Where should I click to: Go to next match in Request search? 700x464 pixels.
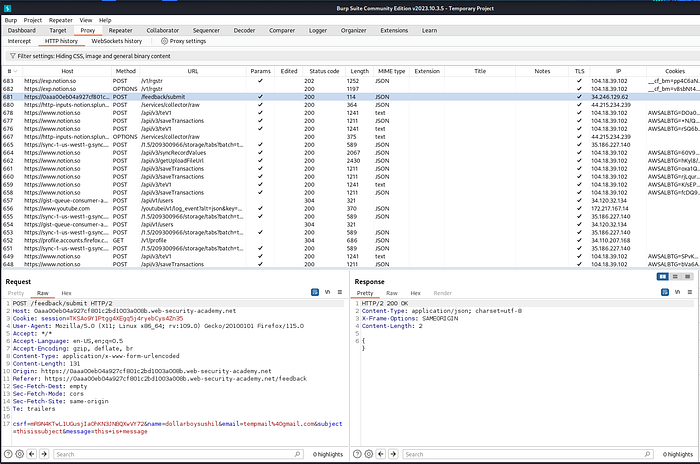[44, 454]
